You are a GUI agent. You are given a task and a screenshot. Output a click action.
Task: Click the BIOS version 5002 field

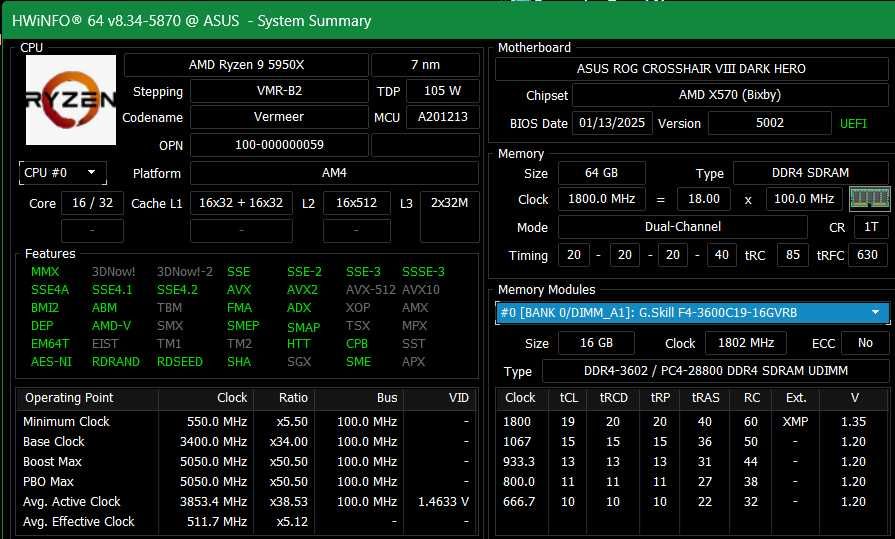[769, 123]
